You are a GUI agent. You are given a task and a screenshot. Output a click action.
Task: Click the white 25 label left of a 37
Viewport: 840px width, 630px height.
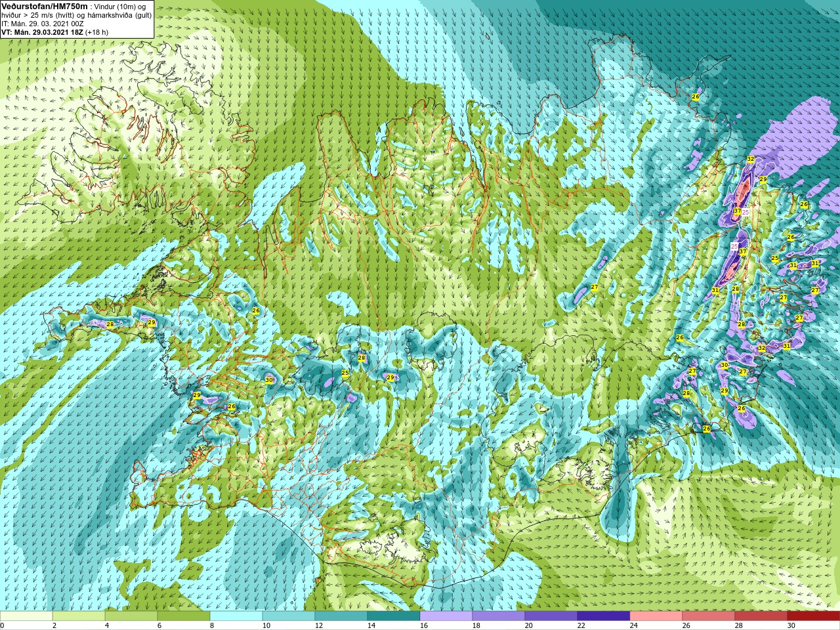734,247
